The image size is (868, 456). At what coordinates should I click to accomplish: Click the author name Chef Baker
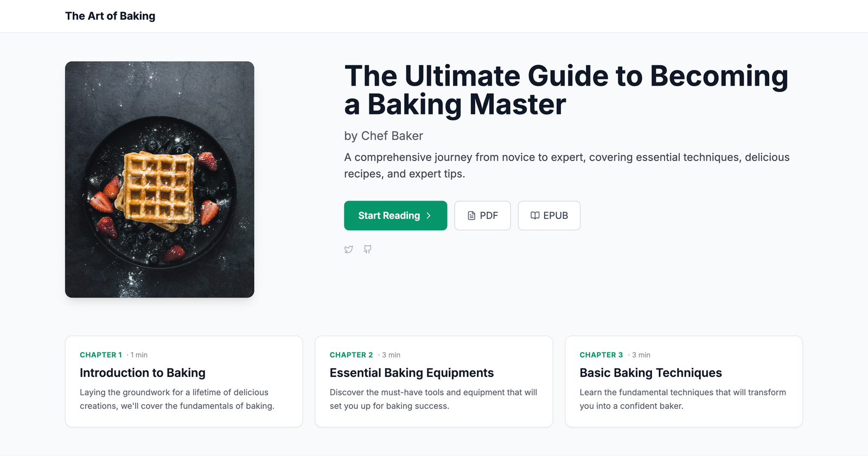coord(392,136)
